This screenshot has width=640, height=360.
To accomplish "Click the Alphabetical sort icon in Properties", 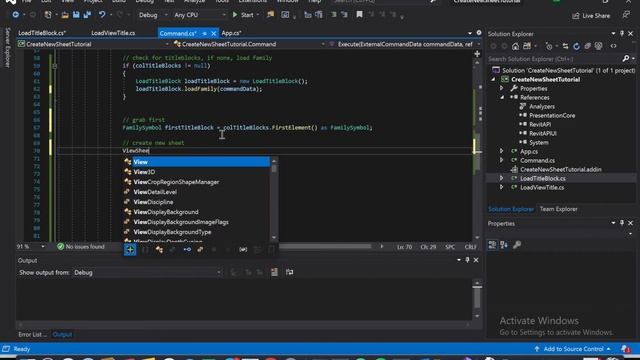I will pos(504,245).
